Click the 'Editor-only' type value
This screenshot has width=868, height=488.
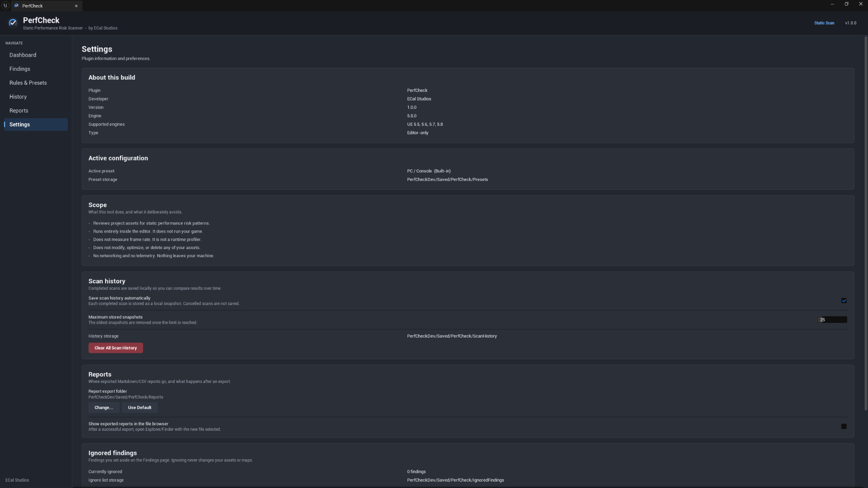[418, 133]
